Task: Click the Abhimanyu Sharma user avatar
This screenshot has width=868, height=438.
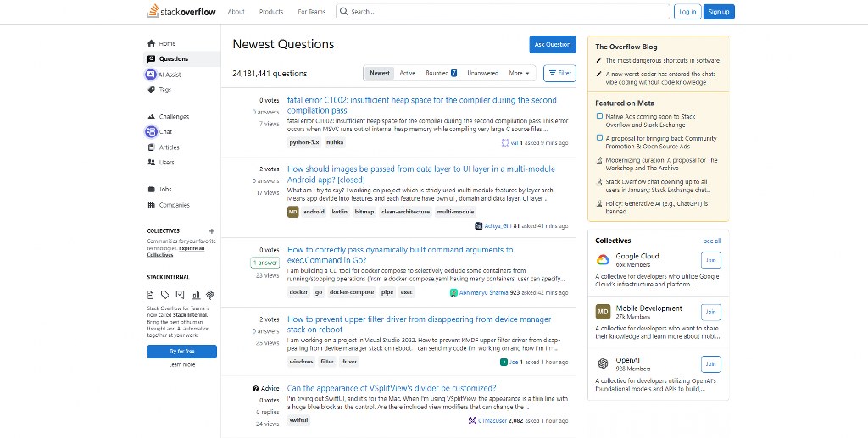Action: 454,292
